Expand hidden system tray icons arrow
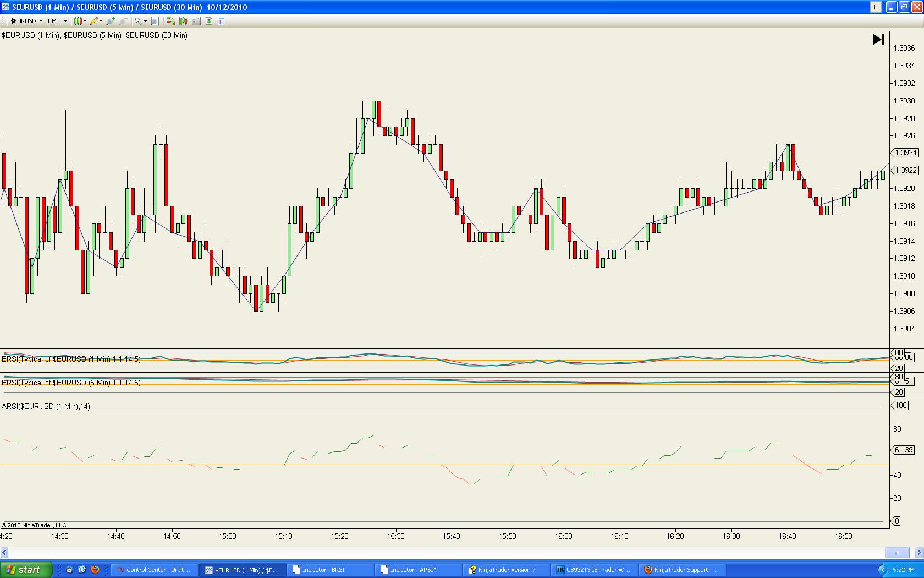This screenshot has width=924, height=578. [882, 570]
